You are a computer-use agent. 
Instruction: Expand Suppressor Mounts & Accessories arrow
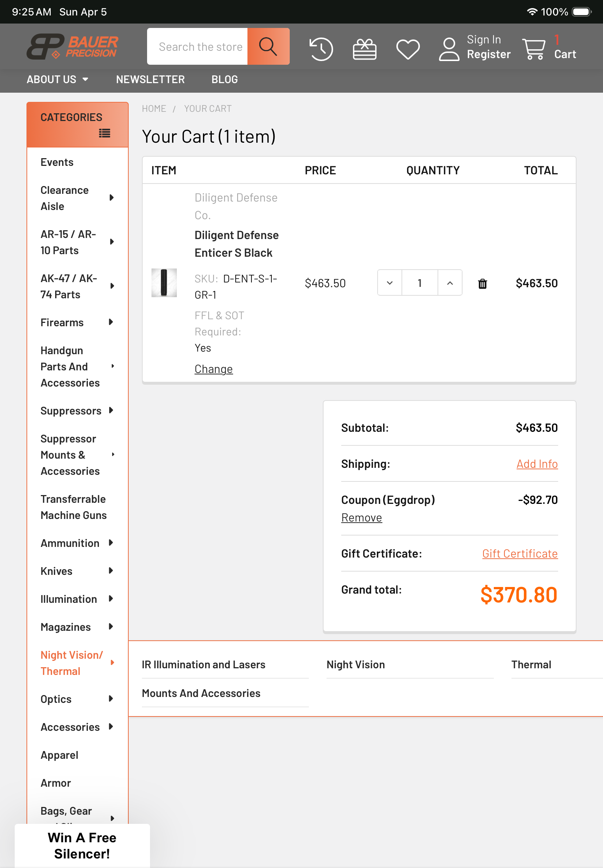[x=113, y=455]
